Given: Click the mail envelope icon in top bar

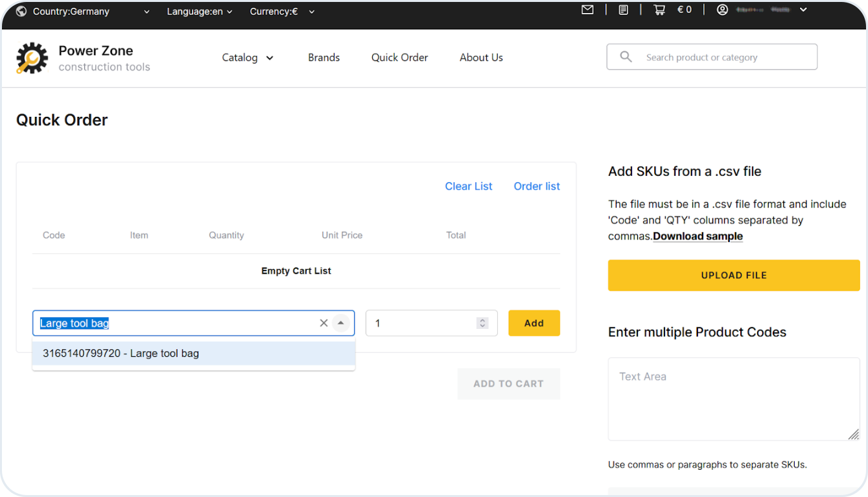Looking at the screenshot, I should (587, 10).
